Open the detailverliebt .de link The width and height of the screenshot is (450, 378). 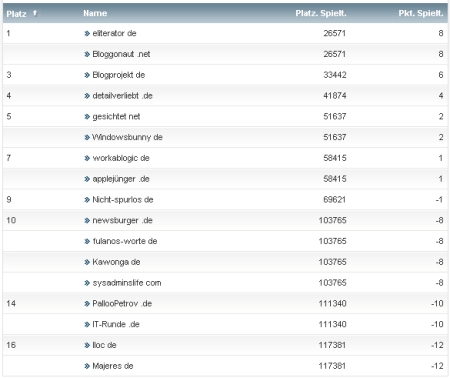pyautogui.click(x=122, y=96)
